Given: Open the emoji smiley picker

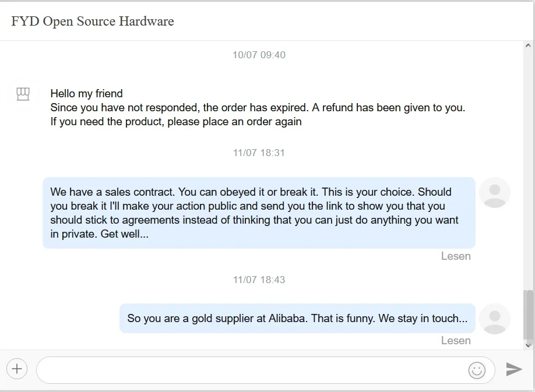Looking at the screenshot, I should pos(477,370).
